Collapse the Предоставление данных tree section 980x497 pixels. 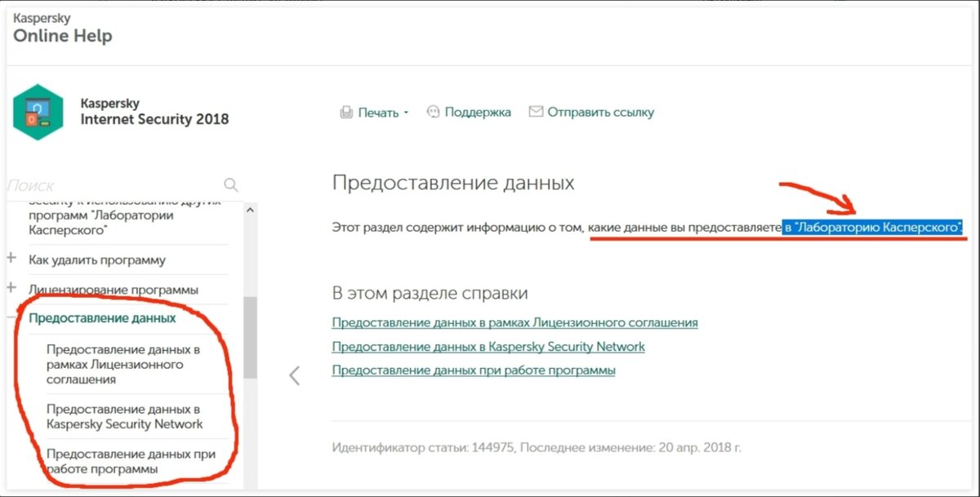click(11, 317)
